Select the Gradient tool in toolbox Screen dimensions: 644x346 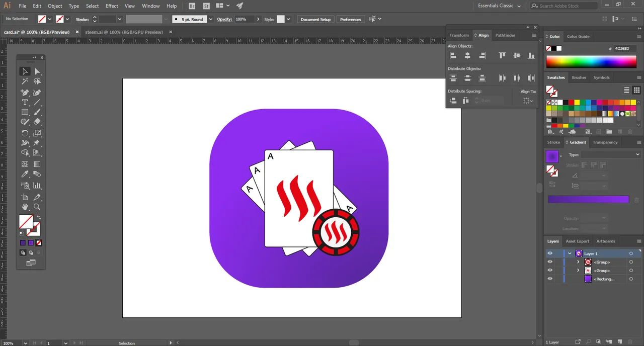37,164
